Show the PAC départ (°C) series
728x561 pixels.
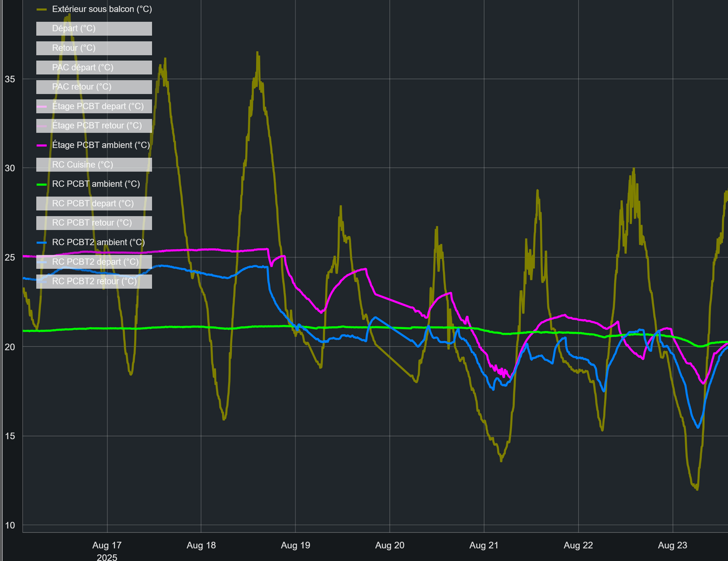pyautogui.click(x=83, y=68)
